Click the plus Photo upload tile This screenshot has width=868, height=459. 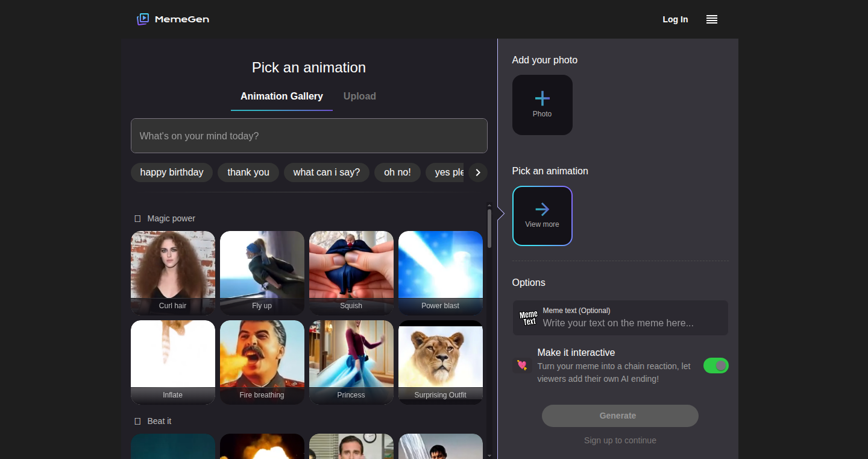[542, 105]
